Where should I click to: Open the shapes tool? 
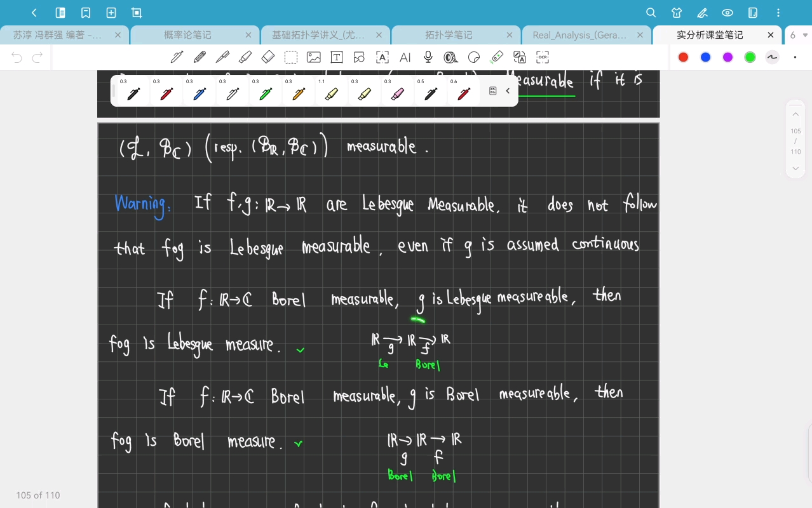click(360, 57)
